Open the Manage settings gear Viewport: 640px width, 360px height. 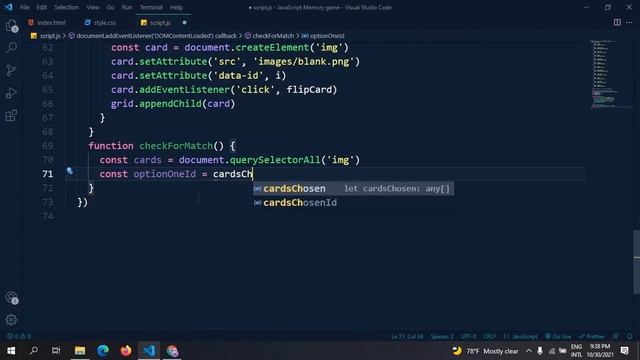11,320
